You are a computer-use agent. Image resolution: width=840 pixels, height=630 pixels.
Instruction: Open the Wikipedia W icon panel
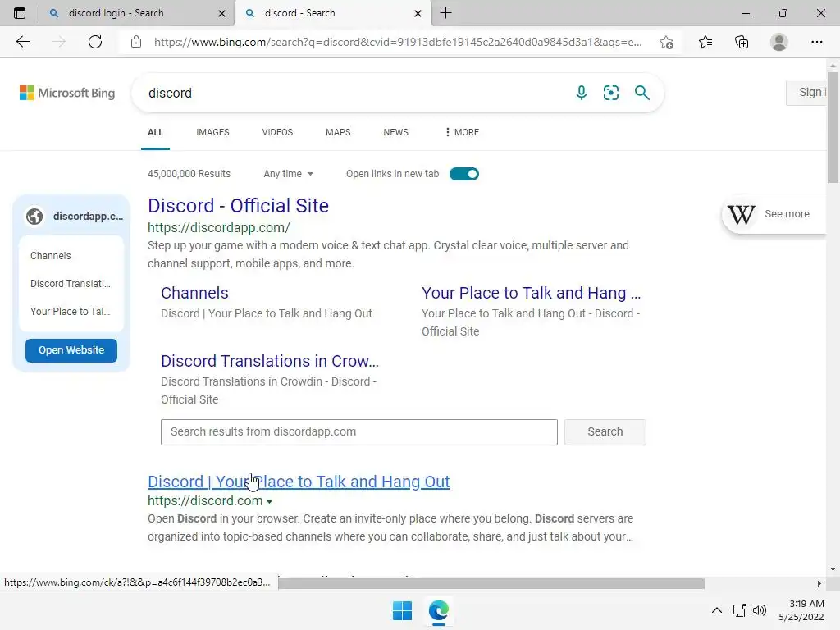[x=742, y=214]
